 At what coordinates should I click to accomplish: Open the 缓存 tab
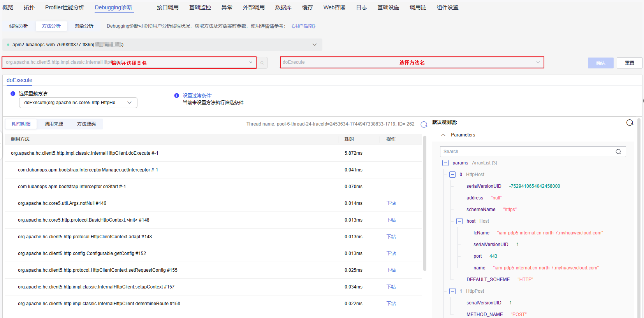click(308, 7)
